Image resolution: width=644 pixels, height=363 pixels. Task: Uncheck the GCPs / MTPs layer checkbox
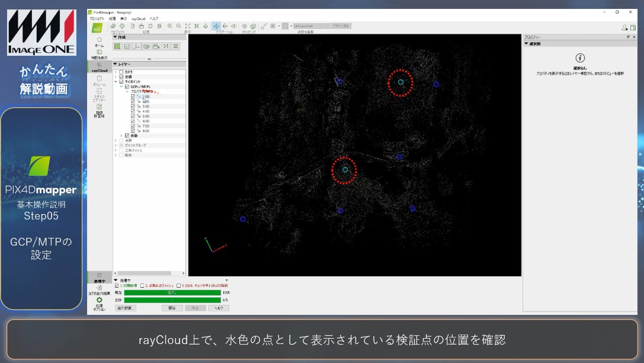tap(127, 87)
